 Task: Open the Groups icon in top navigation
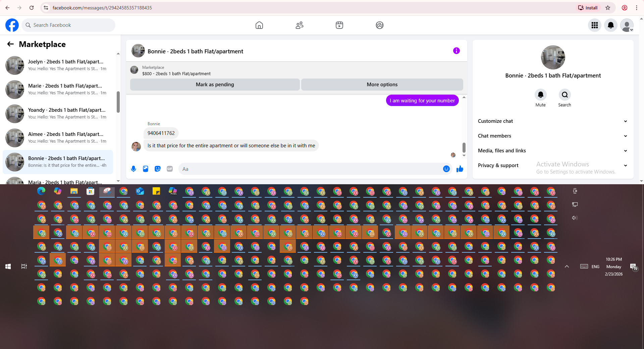(380, 25)
